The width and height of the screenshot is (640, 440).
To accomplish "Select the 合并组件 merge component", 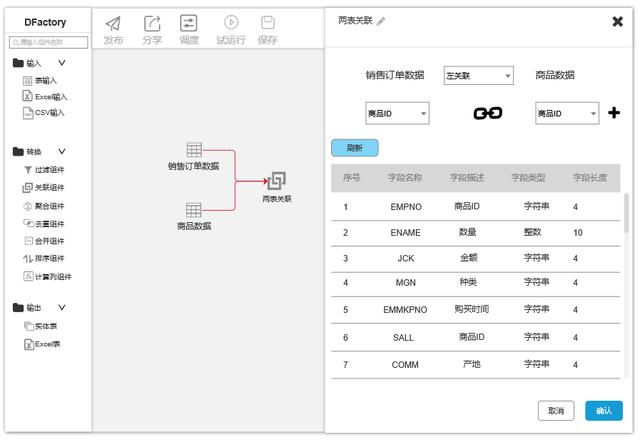I will tap(44, 241).
